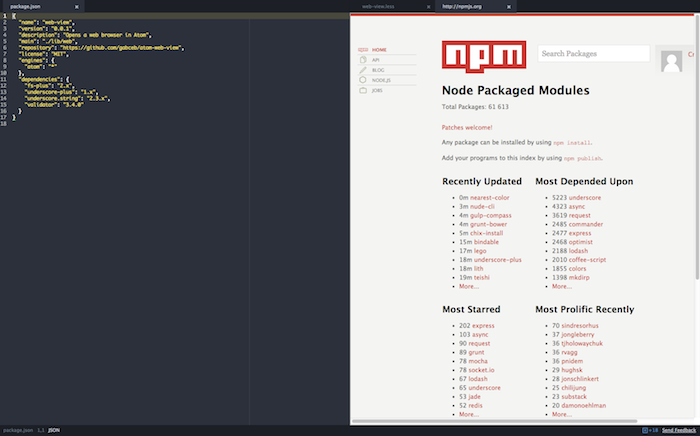Open the redis package link
This screenshot has height=436, width=700.
point(475,406)
